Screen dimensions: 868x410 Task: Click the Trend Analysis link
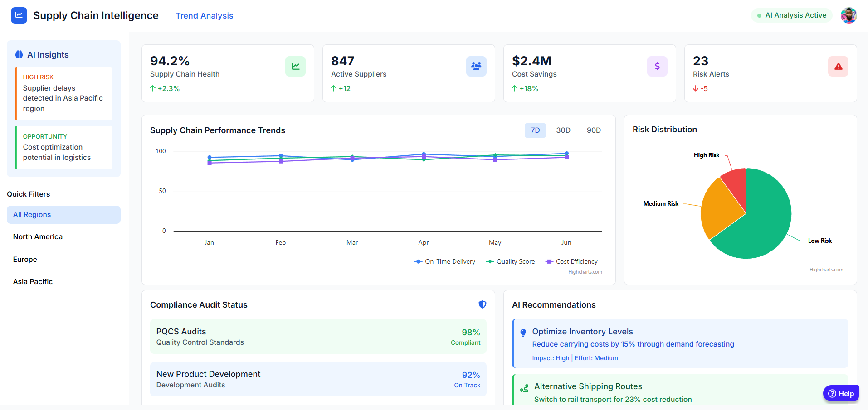[x=204, y=16]
